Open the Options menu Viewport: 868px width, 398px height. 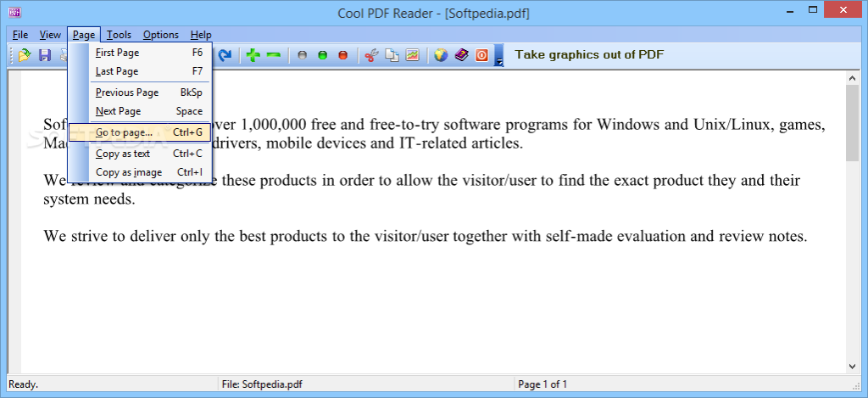(161, 35)
